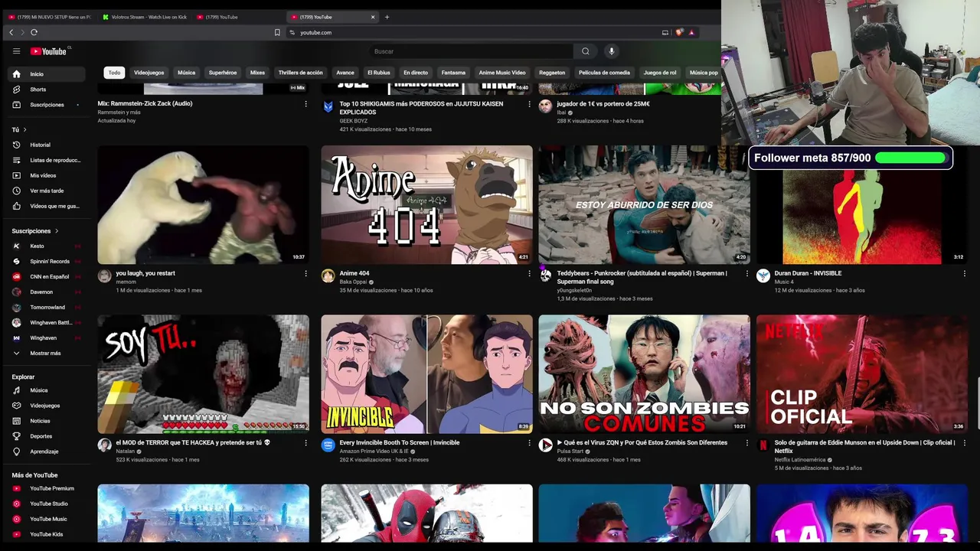Viewport: 980px width, 551px height.
Task: Reload the page
Action: coord(34,32)
